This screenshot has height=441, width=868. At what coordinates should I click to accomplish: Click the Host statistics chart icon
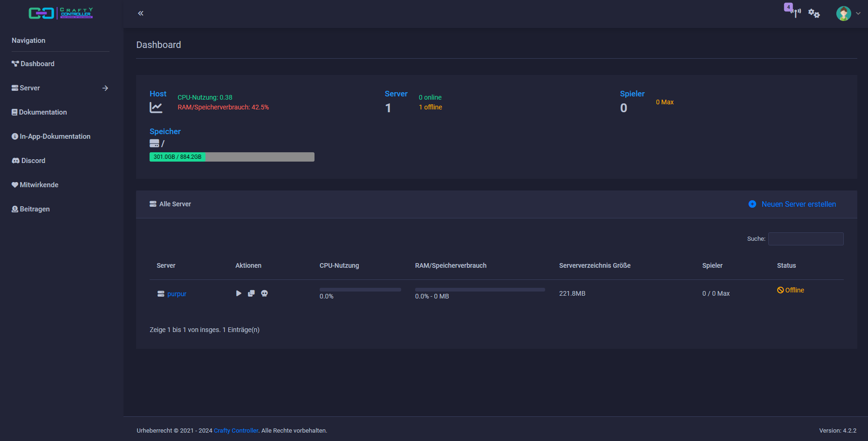click(156, 108)
